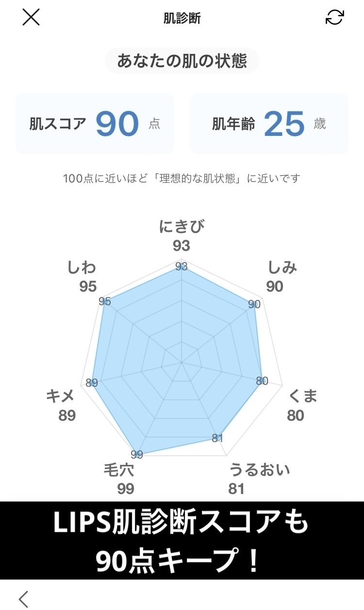The image size is (364, 610).
Task: Tap the しみ 90 axis label
Action: pyautogui.click(x=281, y=277)
